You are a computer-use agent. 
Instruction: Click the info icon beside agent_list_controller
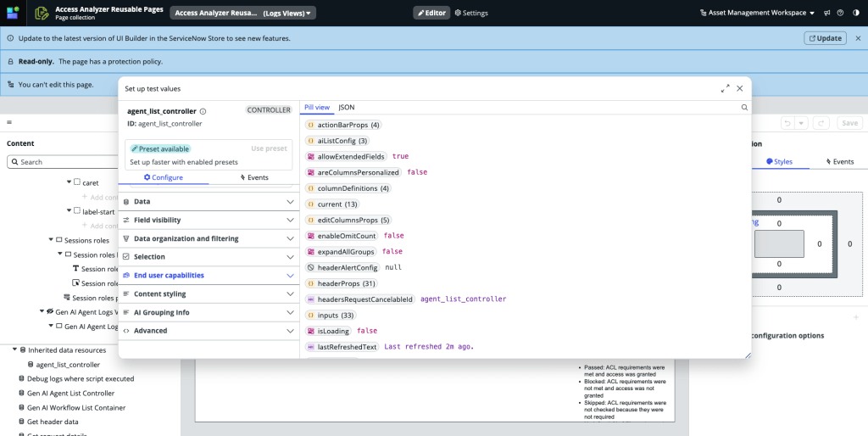tap(203, 111)
